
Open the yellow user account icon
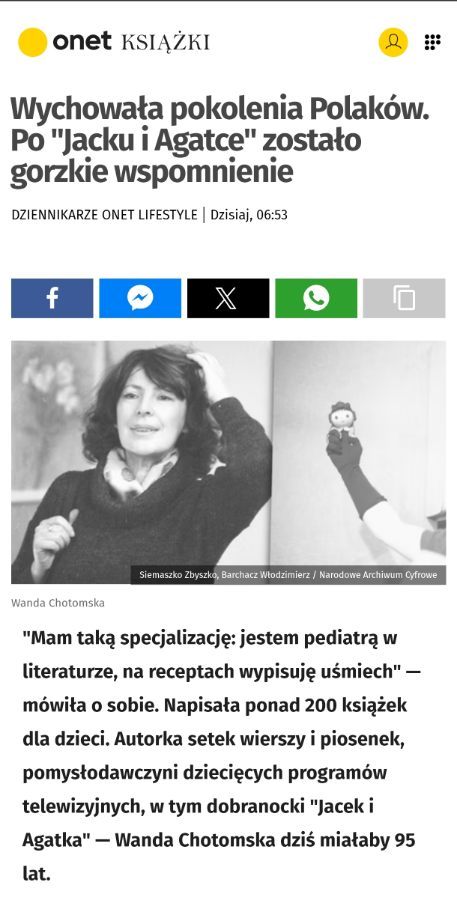[x=393, y=42]
